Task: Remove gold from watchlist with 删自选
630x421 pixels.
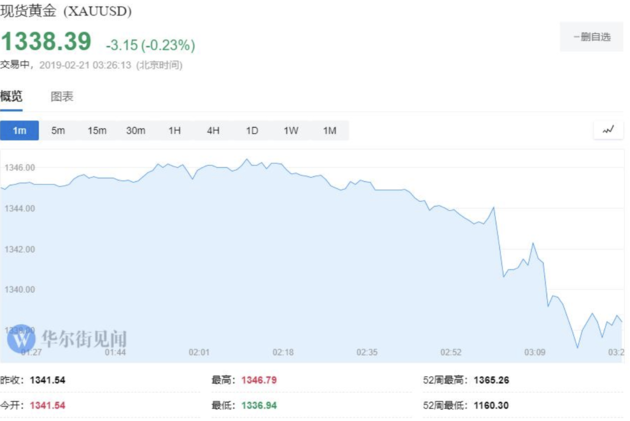Action: pos(591,37)
